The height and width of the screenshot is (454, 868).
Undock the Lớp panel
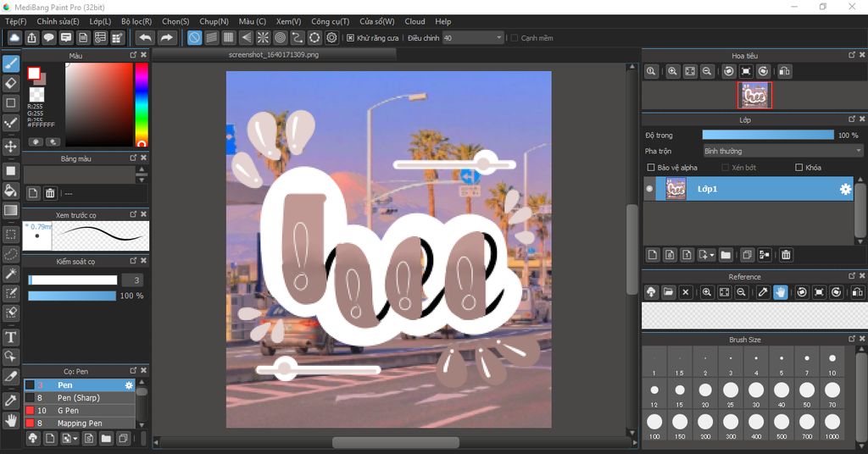tap(852, 119)
